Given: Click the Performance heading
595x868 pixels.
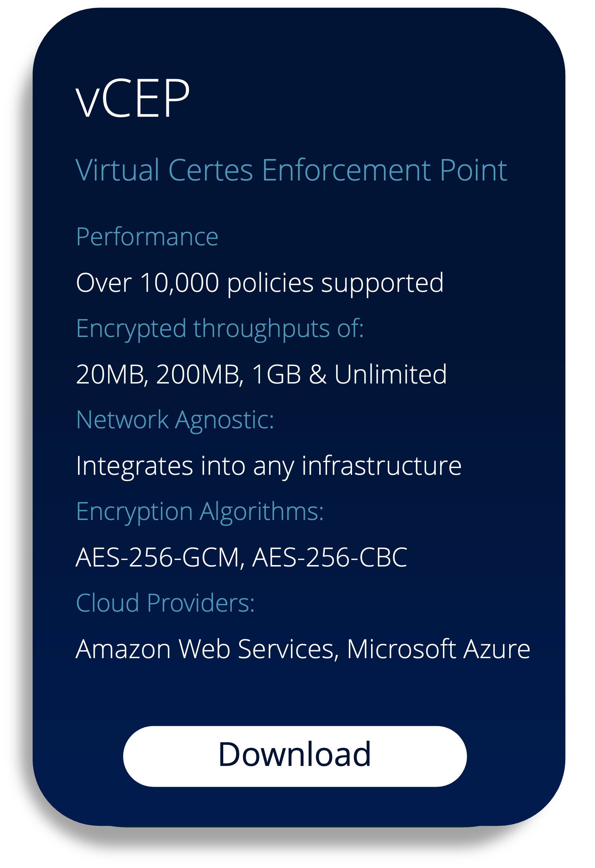Looking at the screenshot, I should (147, 237).
